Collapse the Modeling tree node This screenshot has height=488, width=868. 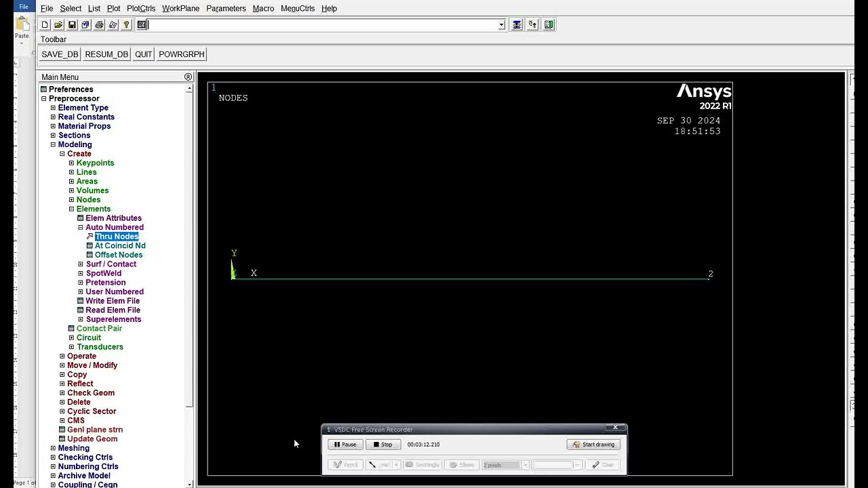(53, 144)
